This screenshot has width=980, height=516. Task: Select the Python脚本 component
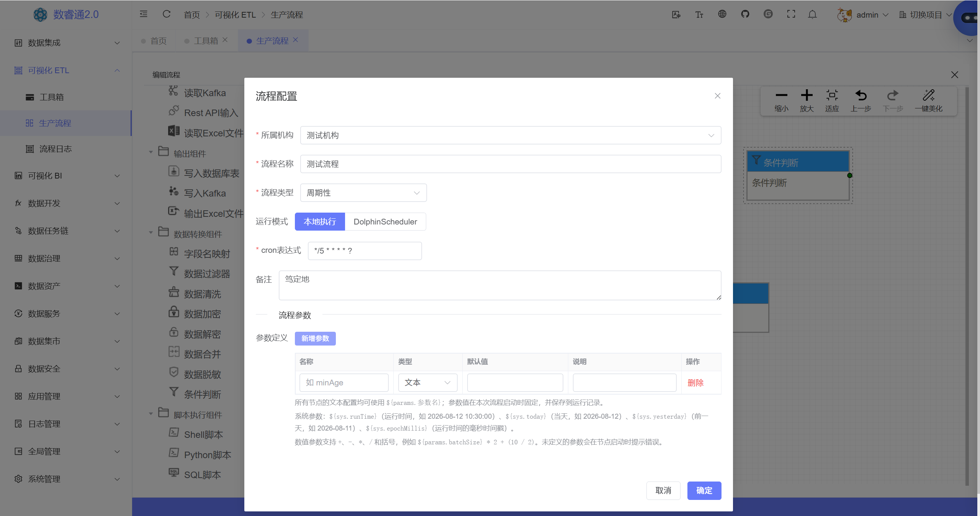coord(200,454)
